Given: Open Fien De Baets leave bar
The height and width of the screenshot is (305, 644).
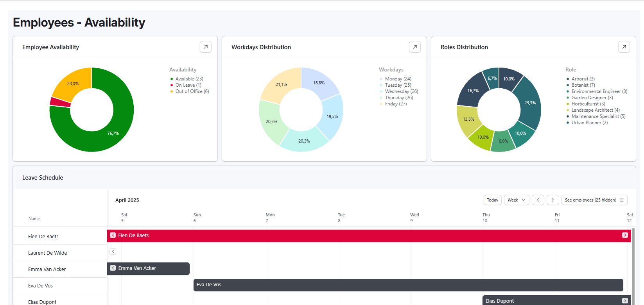Looking at the screenshot, I should tap(369, 235).
